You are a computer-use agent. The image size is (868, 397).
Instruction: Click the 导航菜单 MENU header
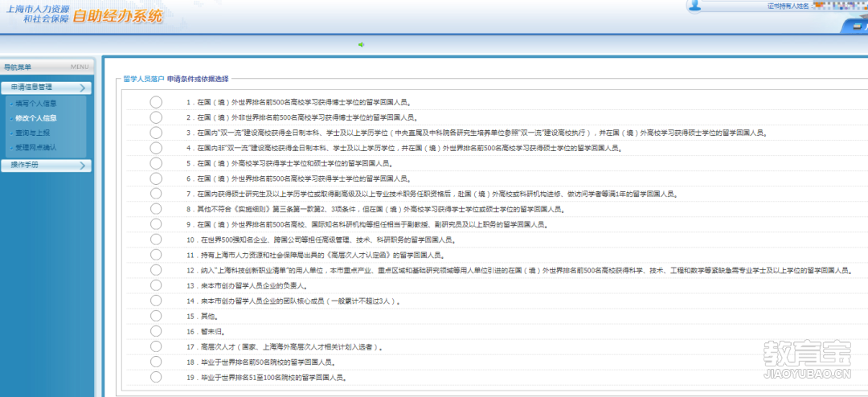[x=47, y=67]
